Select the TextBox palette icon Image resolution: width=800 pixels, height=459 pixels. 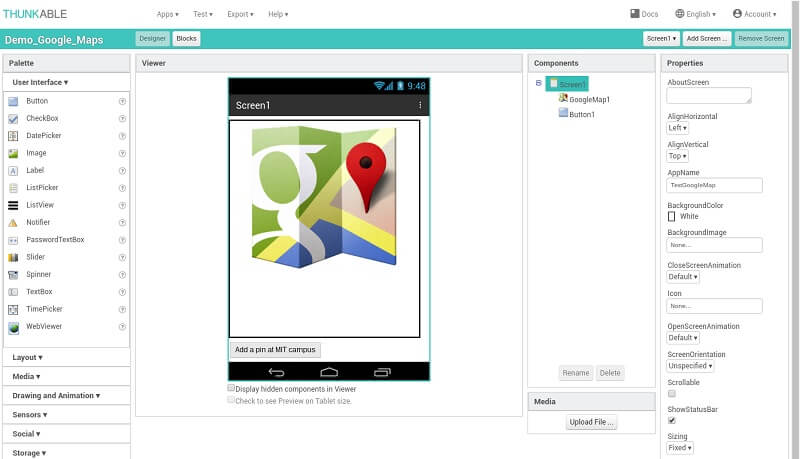(13, 292)
